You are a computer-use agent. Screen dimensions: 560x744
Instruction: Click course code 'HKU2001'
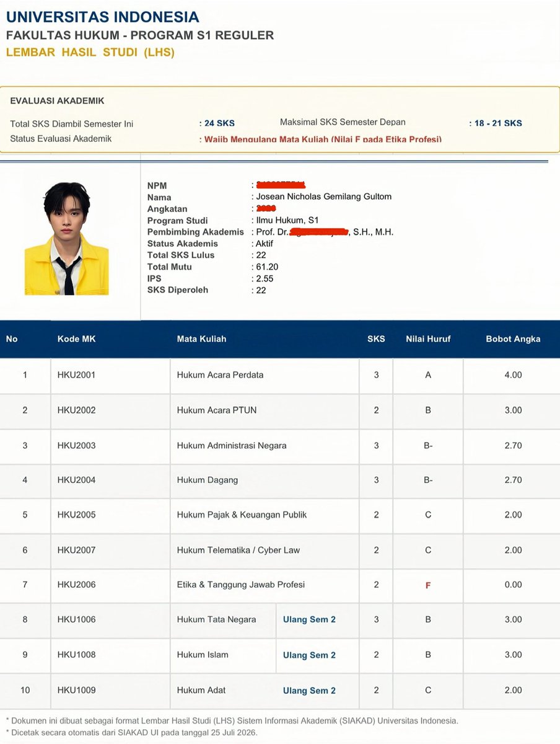77,375
